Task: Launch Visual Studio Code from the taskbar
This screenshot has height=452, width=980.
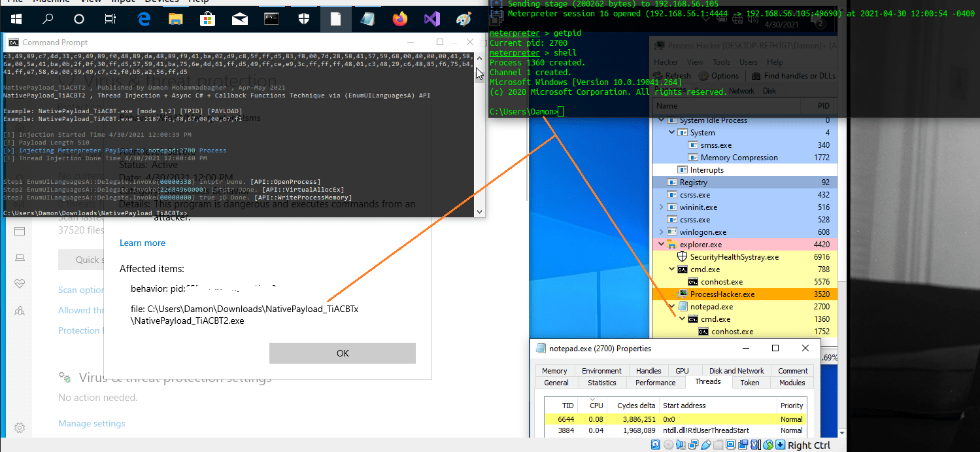Action: (432, 18)
